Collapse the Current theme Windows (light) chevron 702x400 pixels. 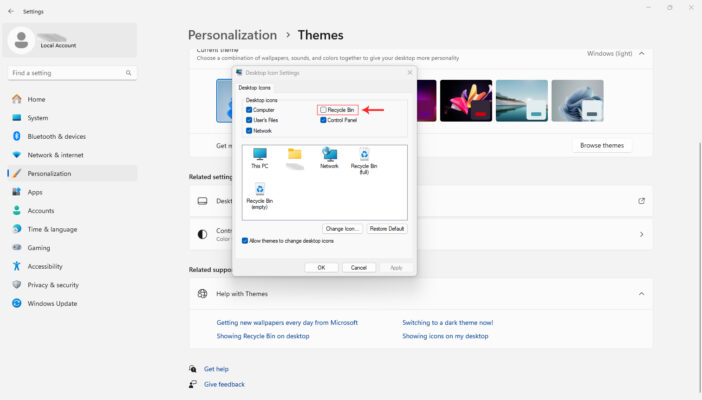[x=641, y=53]
